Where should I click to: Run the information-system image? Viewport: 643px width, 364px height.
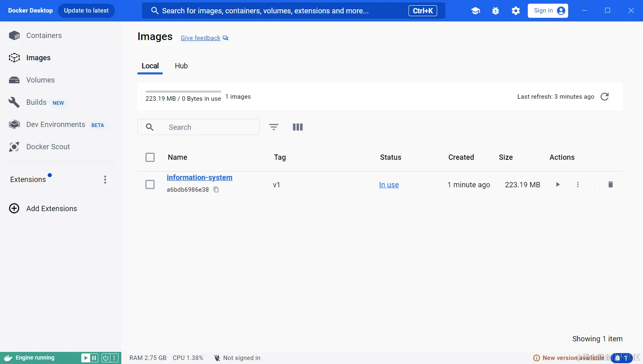point(558,184)
